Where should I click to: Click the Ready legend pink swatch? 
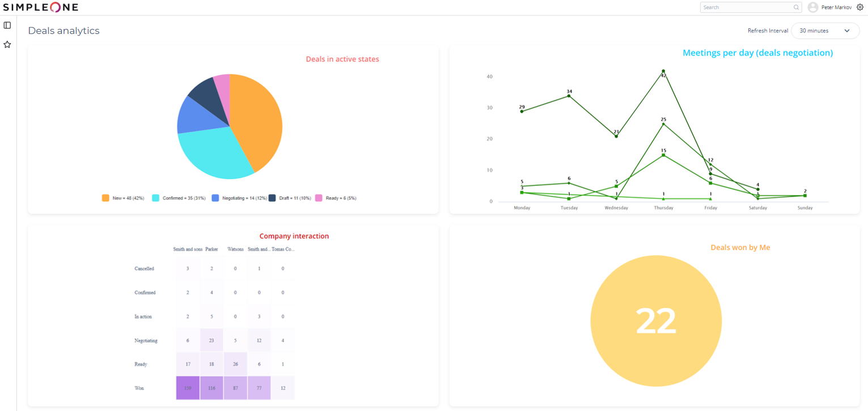[x=319, y=198]
